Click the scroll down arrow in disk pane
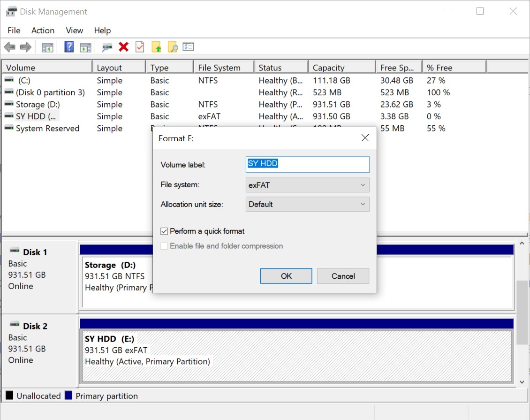The image size is (530, 420). 521,382
